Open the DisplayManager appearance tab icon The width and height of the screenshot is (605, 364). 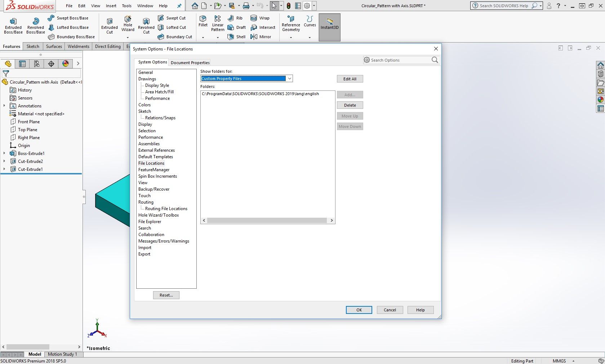click(x=66, y=64)
